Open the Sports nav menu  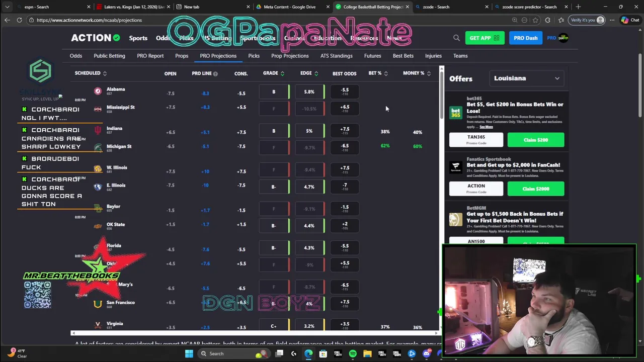click(x=138, y=38)
